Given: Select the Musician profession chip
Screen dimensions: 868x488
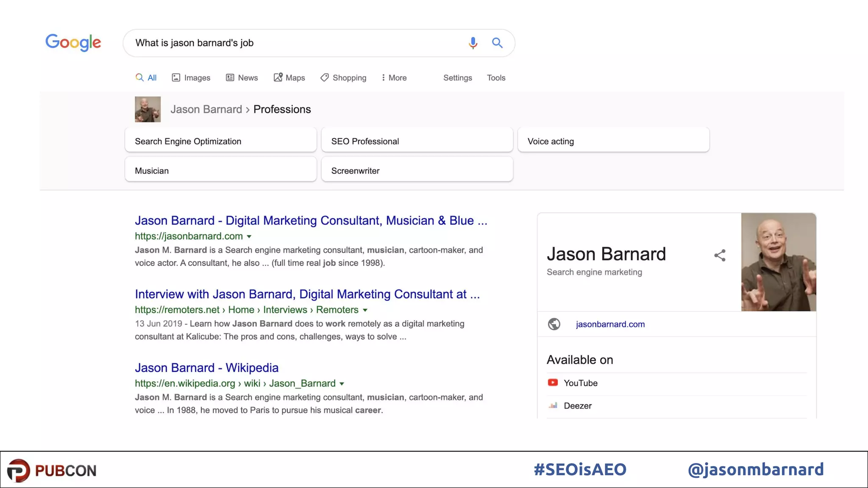Looking at the screenshot, I should pos(220,170).
